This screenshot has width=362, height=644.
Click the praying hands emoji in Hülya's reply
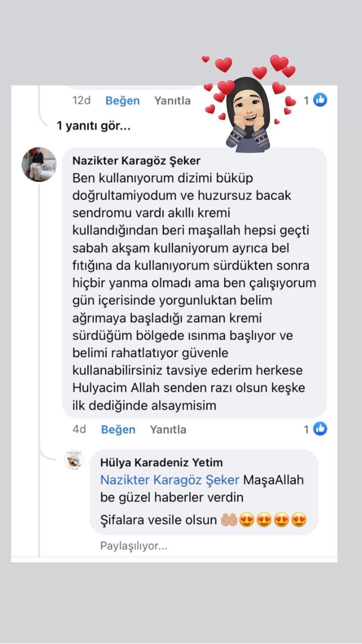(x=229, y=520)
